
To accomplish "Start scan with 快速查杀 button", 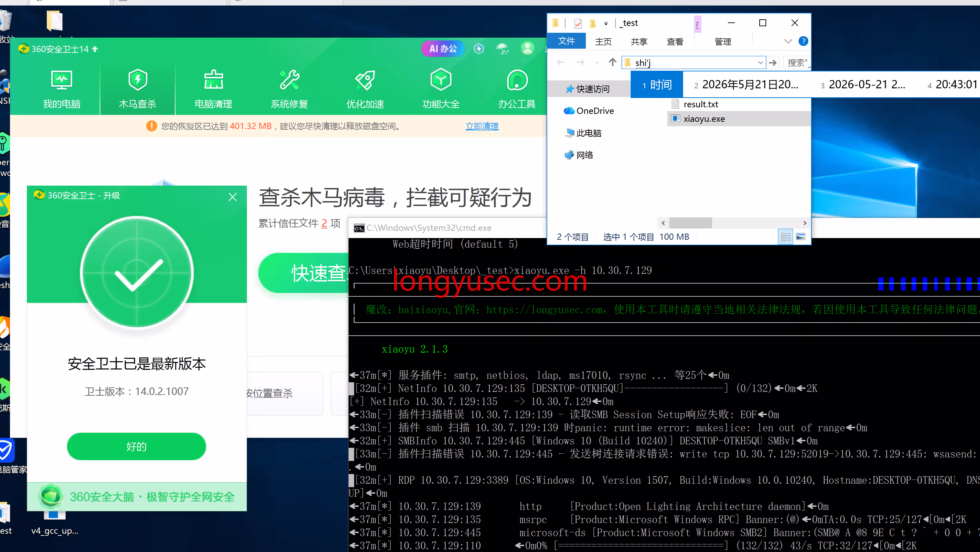I will pyautogui.click(x=303, y=273).
